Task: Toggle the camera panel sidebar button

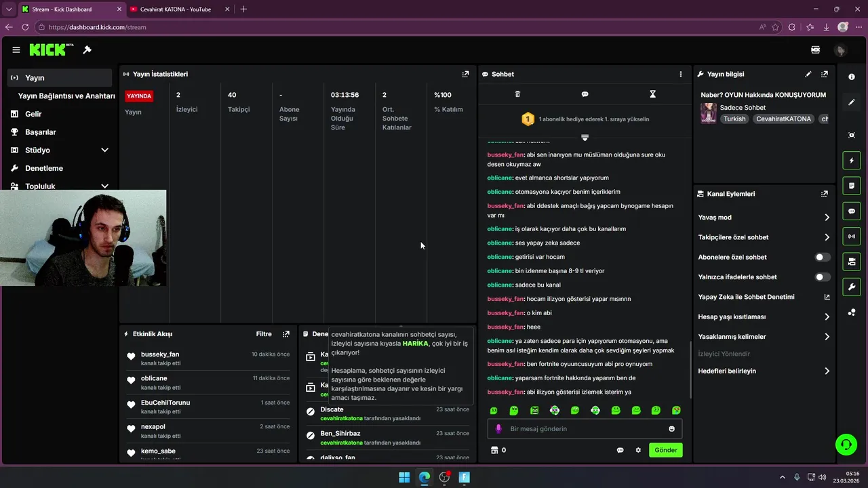Action: pyautogui.click(x=852, y=261)
